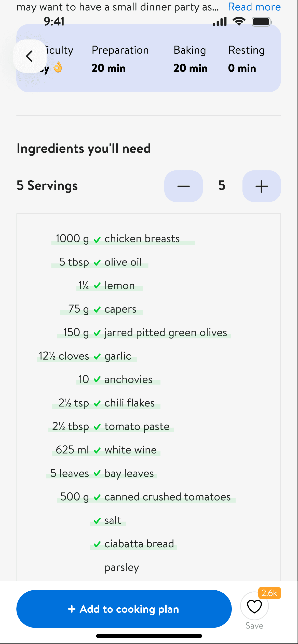Toggle the anchovies checkmark

pyautogui.click(x=97, y=380)
